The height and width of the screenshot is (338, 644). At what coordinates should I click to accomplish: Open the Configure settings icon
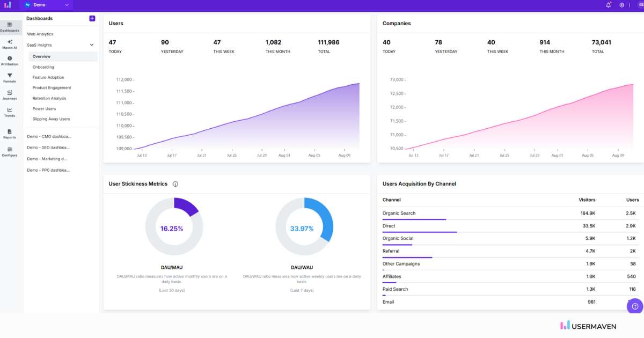10,151
